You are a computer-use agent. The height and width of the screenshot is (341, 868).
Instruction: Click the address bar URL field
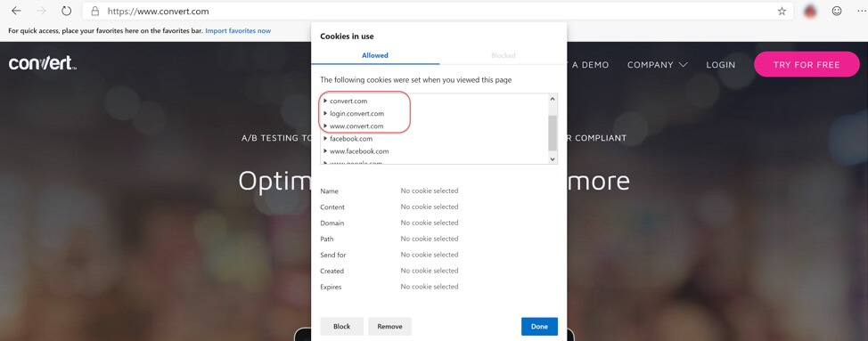tap(438, 11)
